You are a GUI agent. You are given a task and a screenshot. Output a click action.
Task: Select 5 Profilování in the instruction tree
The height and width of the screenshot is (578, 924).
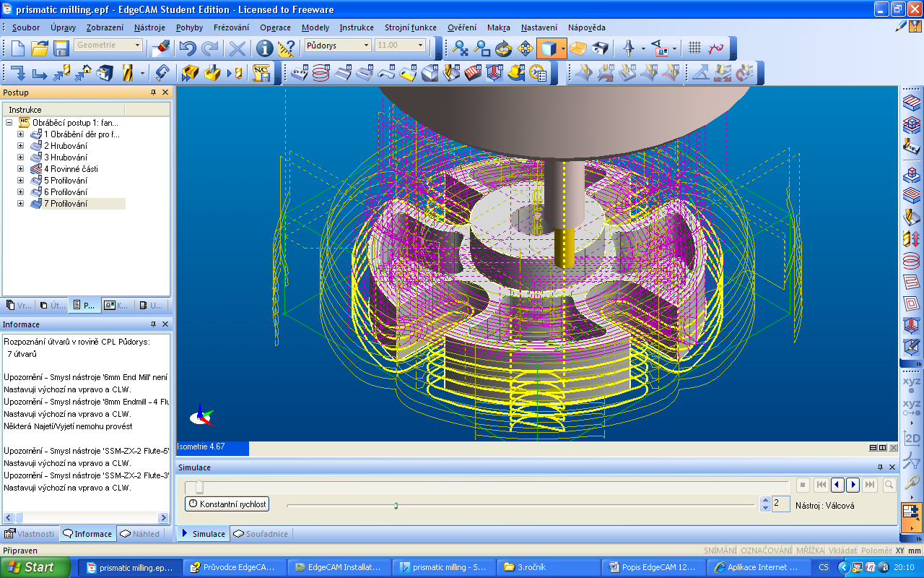[x=65, y=181]
